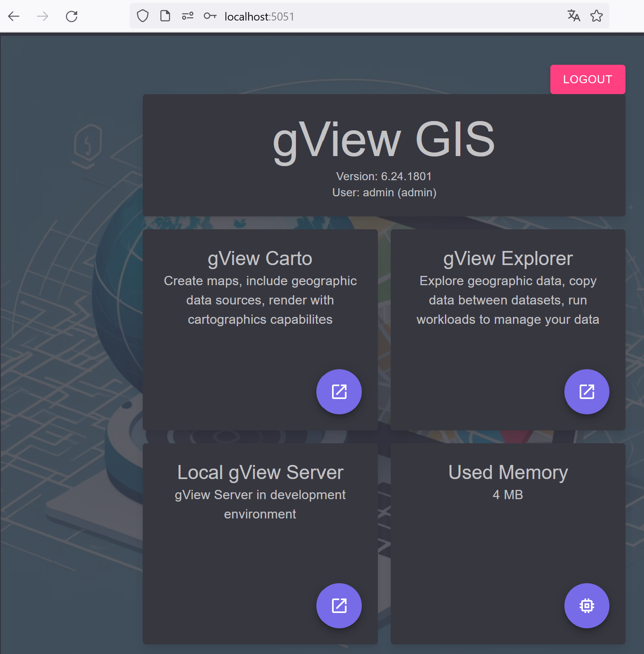Click the shield tracking protection icon

click(143, 16)
